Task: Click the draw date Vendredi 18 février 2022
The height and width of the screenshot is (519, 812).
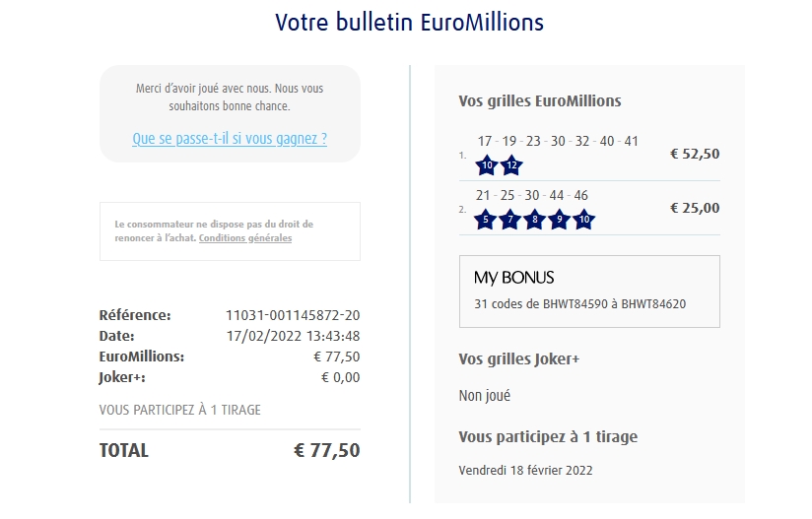Action: (525, 470)
